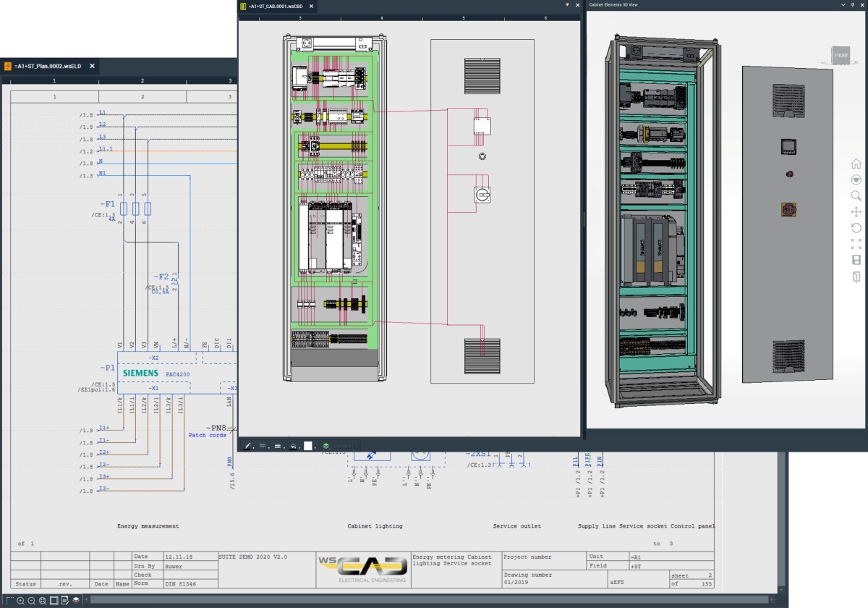Click the white color swatch in cabinet toolbar

coord(308,446)
